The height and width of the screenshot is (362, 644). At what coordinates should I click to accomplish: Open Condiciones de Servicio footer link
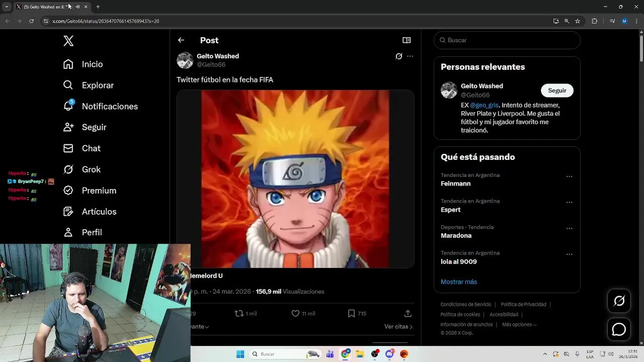466,305
